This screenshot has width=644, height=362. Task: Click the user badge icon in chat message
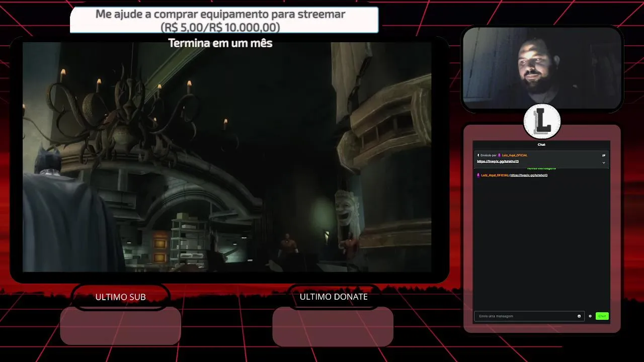(478, 175)
